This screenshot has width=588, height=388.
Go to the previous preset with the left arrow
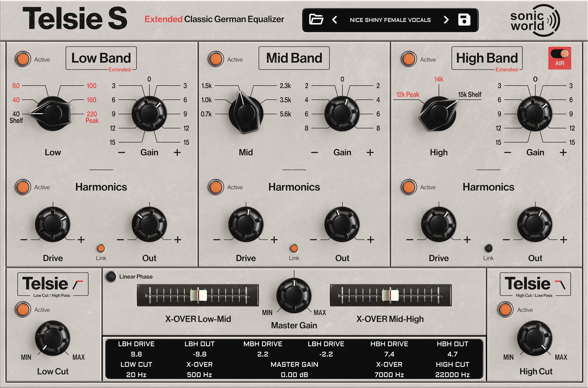click(x=335, y=20)
